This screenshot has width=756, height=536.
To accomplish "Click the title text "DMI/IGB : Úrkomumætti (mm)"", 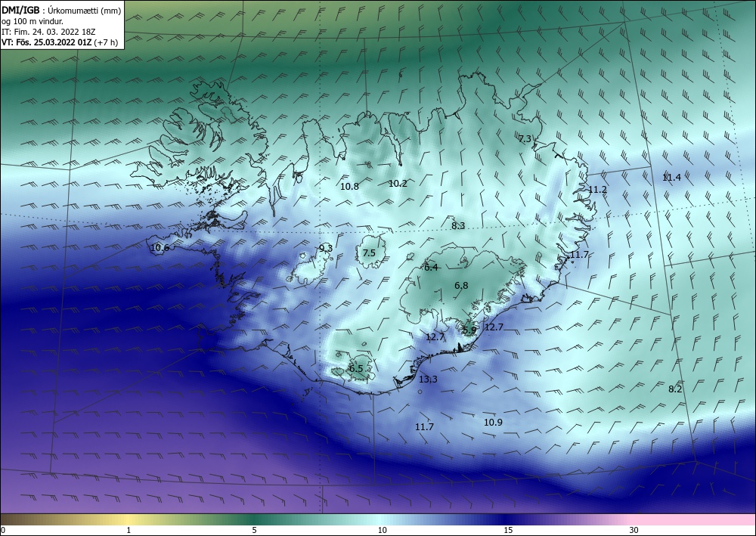I will pyautogui.click(x=61, y=11).
